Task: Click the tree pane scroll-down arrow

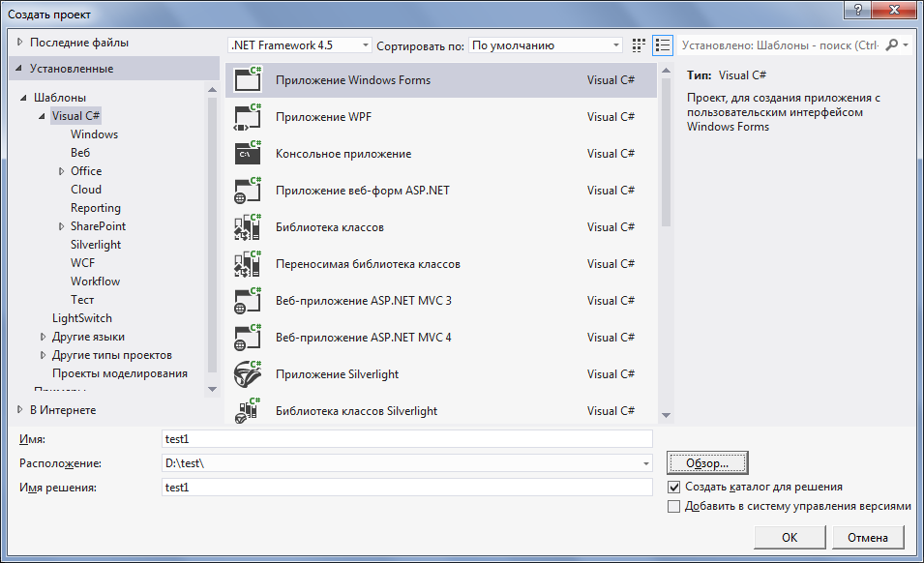Action: pos(213,389)
